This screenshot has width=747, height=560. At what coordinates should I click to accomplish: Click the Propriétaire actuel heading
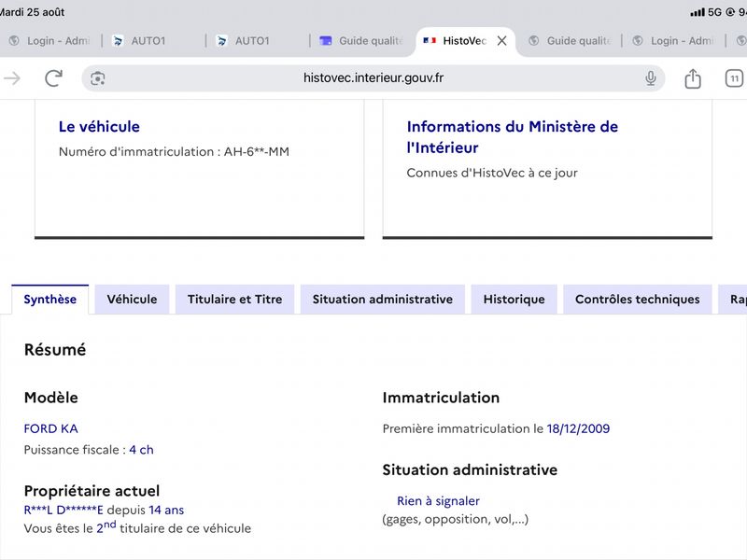(x=92, y=491)
